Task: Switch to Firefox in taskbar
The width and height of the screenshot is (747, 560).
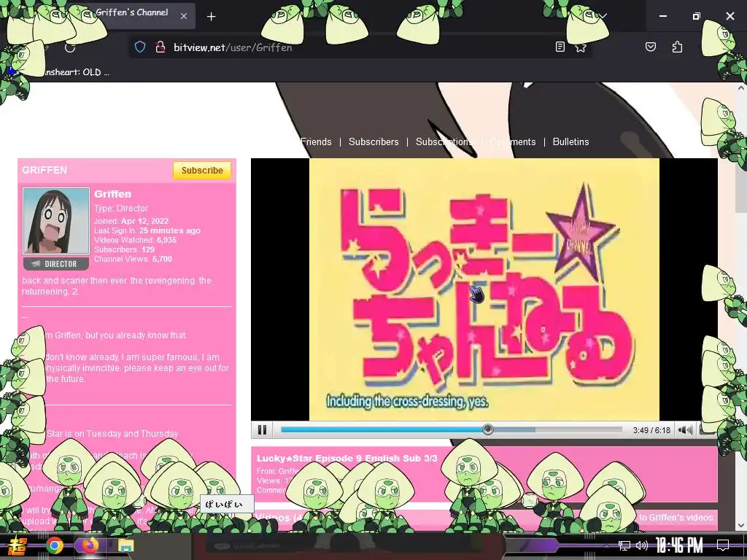Action: [x=90, y=545]
